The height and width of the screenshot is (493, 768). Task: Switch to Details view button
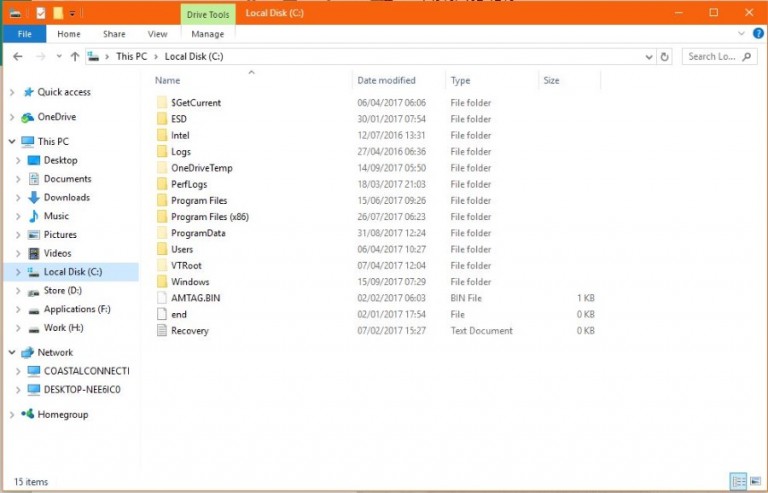pos(738,481)
